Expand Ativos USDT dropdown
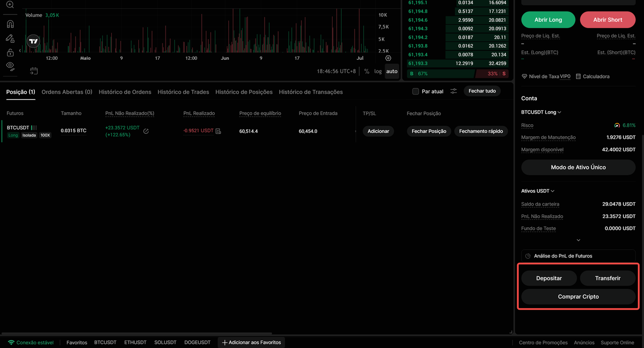The height and width of the screenshot is (348, 644). 538,191
